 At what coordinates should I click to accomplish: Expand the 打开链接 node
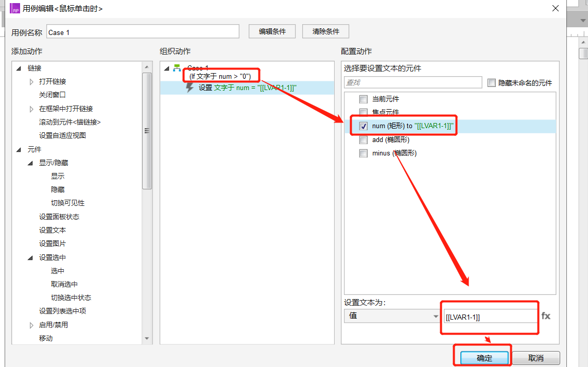tap(31, 82)
